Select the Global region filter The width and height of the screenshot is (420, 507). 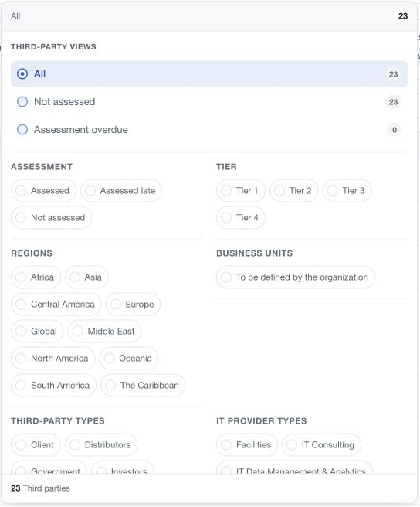click(37, 331)
